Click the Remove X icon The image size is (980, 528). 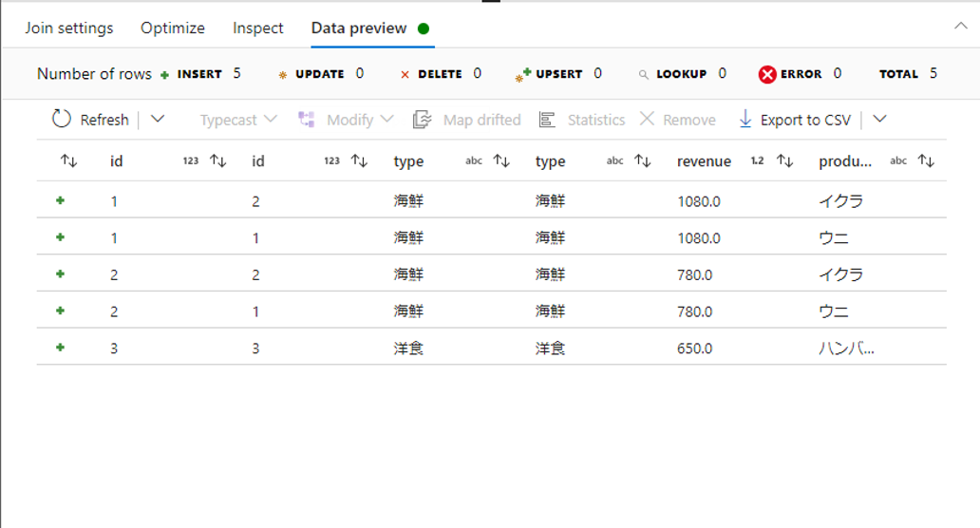coord(647,119)
